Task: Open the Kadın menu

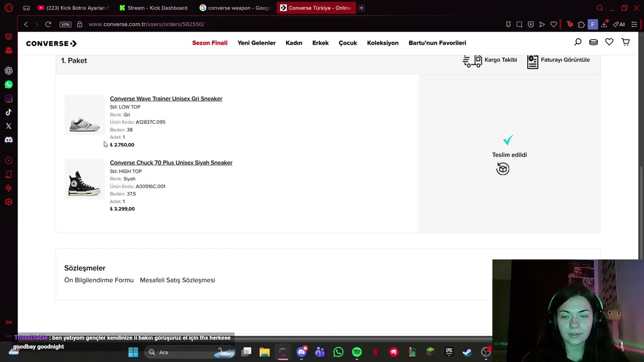Action: (x=294, y=43)
